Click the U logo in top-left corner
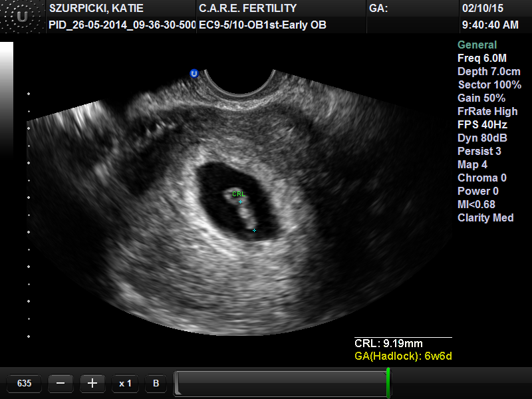This screenshot has width=532, height=399. click(x=22, y=17)
